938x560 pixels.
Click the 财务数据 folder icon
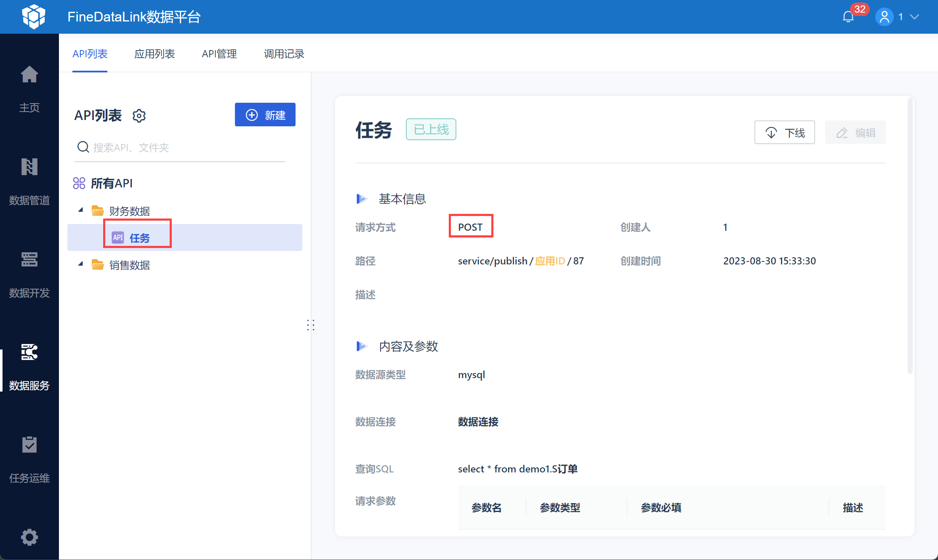coord(98,210)
